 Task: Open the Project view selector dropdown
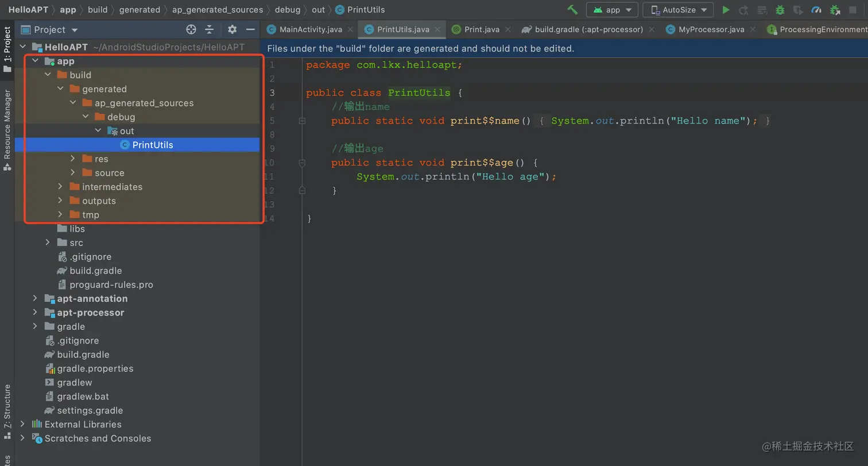[x=49, y=29]
